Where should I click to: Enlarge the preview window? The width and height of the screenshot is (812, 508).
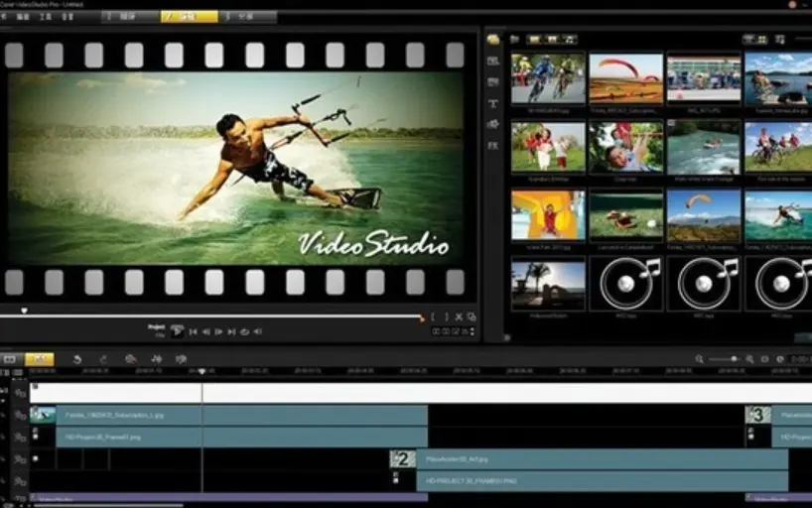click(x=472, y=317)
